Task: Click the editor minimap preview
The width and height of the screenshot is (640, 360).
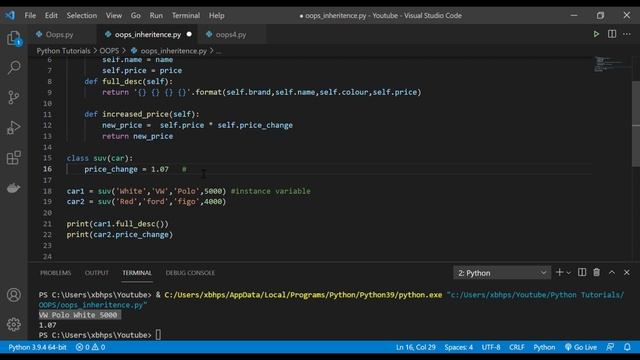Action: point(610,64)
